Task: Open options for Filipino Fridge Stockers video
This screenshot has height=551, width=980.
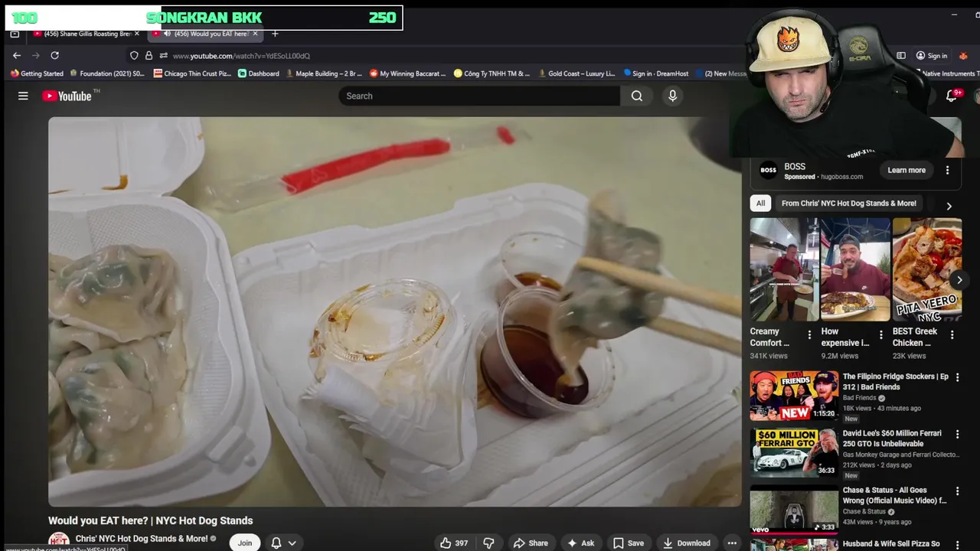Action: tap(956, 377)
